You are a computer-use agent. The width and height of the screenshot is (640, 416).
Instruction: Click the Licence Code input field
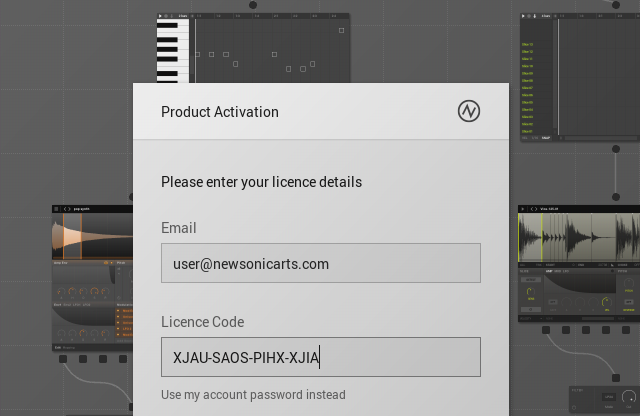point(321,357)
